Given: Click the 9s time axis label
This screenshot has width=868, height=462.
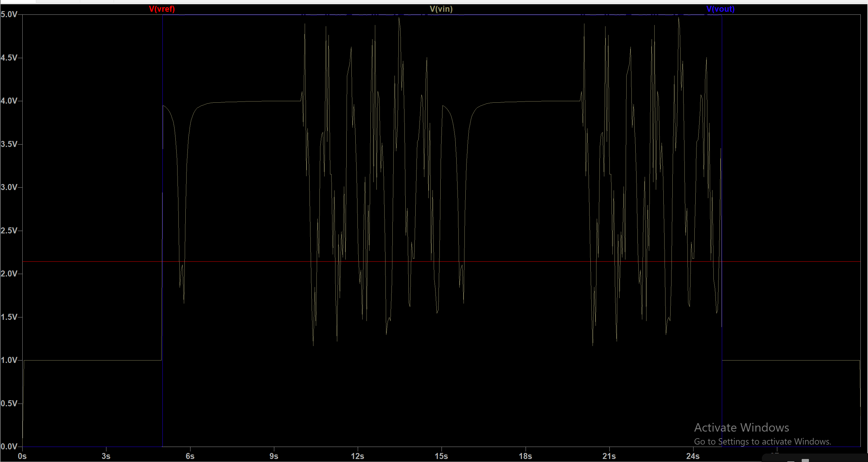Looking at the screenshot, I should pos(274,456).
